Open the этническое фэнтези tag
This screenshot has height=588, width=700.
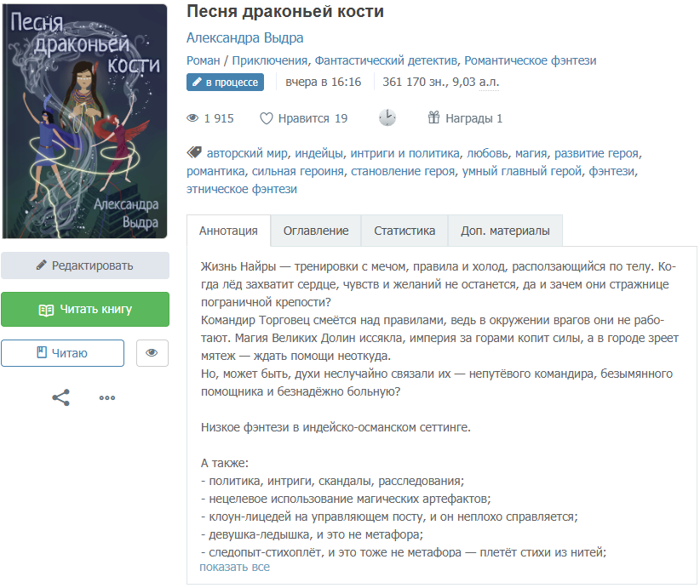tap(242, 189)
